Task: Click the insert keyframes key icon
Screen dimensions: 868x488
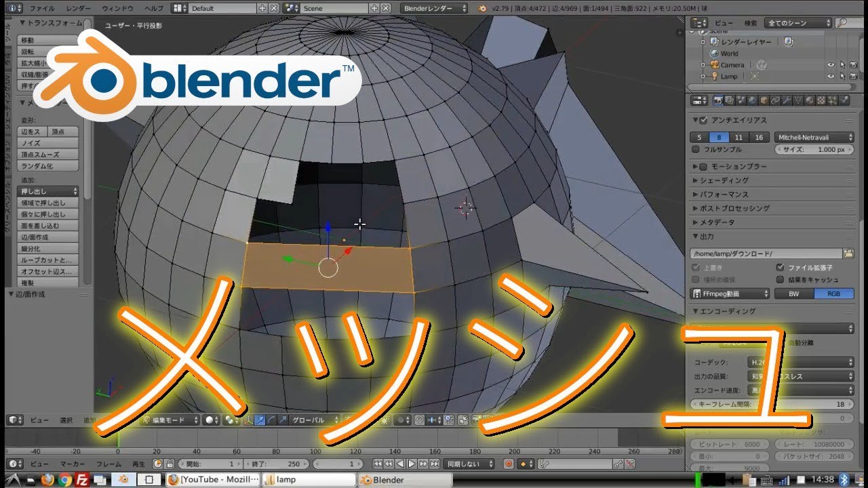Action: tap(618, 464)
